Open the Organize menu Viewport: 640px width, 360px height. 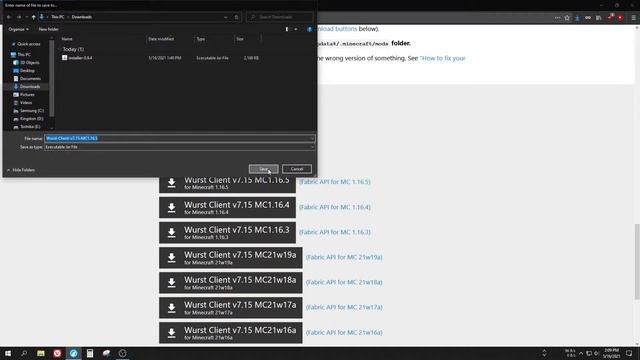point(18,29)
